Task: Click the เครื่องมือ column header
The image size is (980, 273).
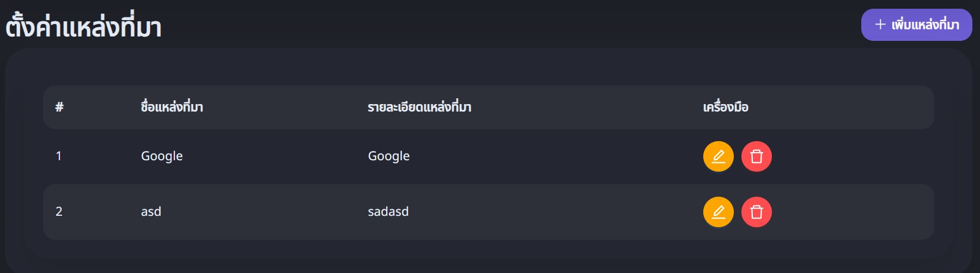Action: (x=726, y=107)
